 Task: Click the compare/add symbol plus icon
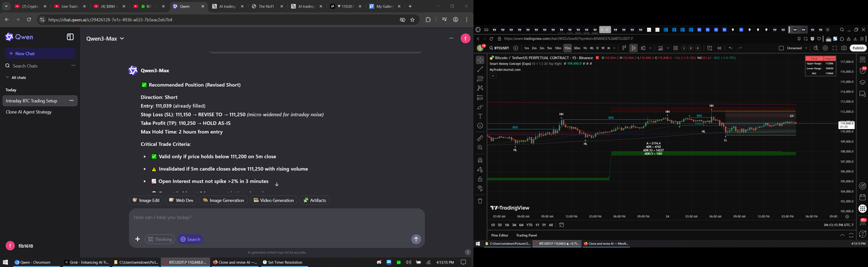[x=515, y=48]
